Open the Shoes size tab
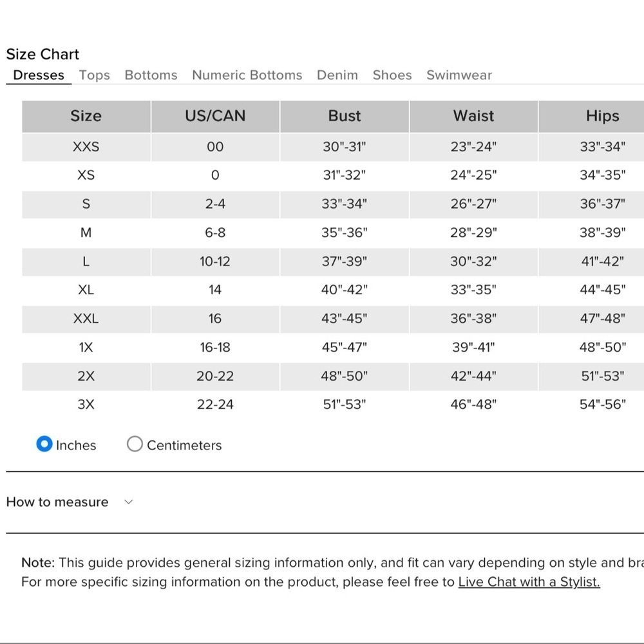 tap(392, 75)
